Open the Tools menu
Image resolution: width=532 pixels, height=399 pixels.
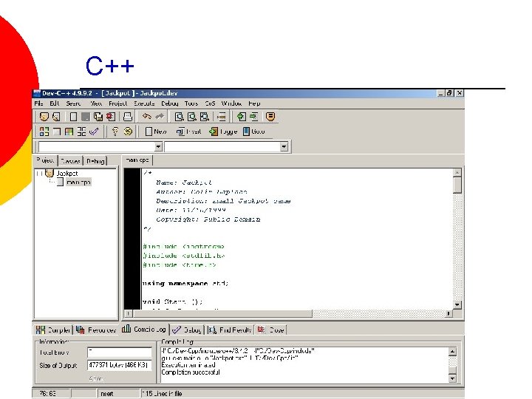pos(191,103)
